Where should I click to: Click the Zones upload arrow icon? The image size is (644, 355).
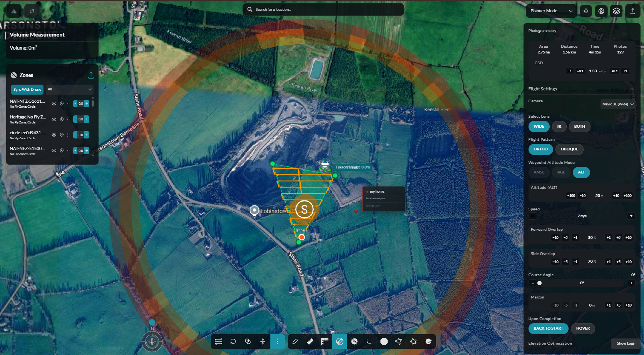coord(91,75)
